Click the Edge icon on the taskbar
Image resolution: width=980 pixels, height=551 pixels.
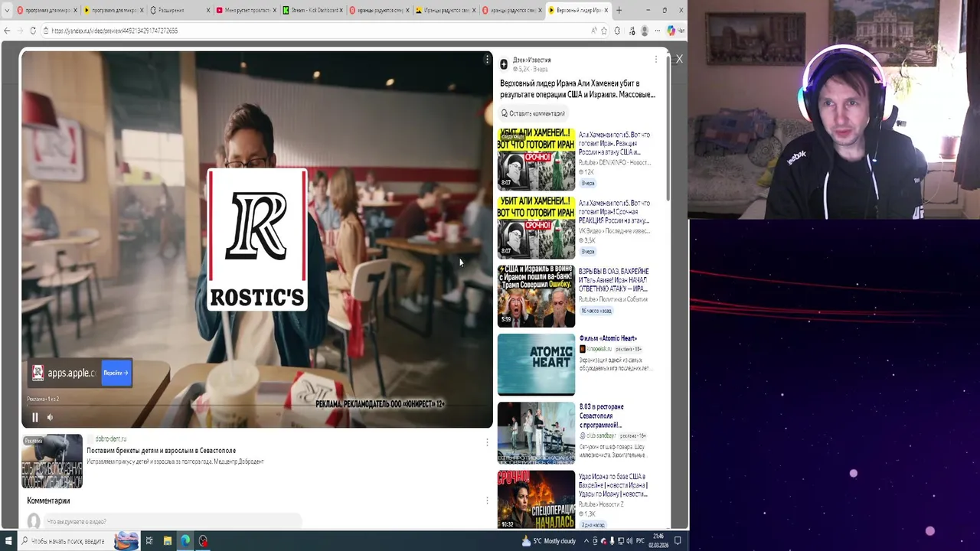[185, 541]
